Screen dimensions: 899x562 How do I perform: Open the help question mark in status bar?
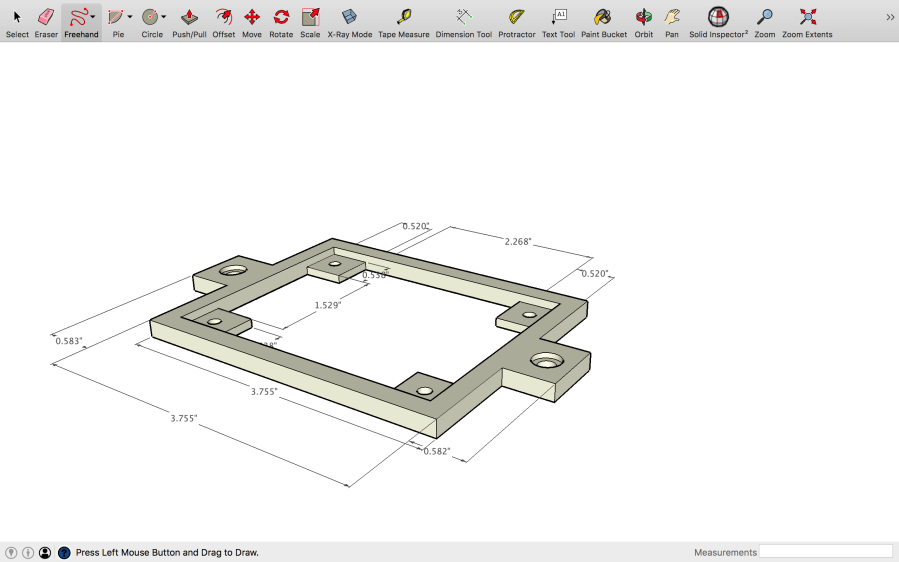coord(64,552)
